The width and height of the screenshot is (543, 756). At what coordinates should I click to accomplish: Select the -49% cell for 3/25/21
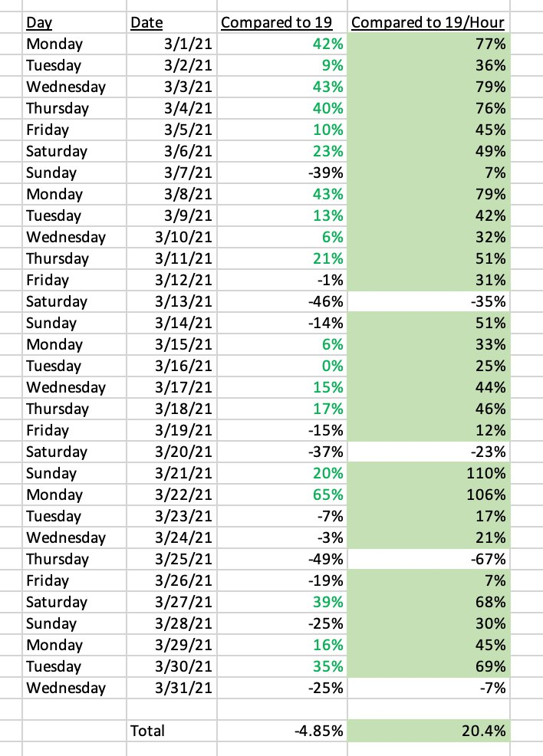tap(282, 559)
